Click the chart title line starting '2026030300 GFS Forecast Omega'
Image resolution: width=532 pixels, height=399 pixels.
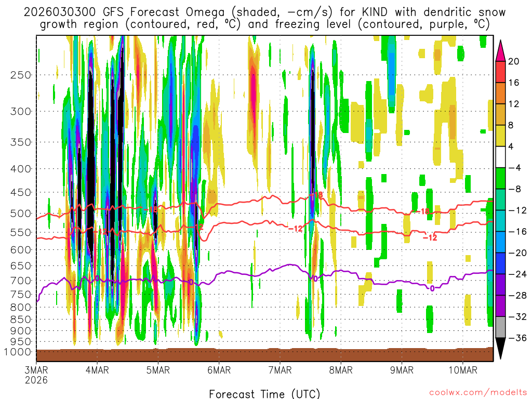pos(264,12)
